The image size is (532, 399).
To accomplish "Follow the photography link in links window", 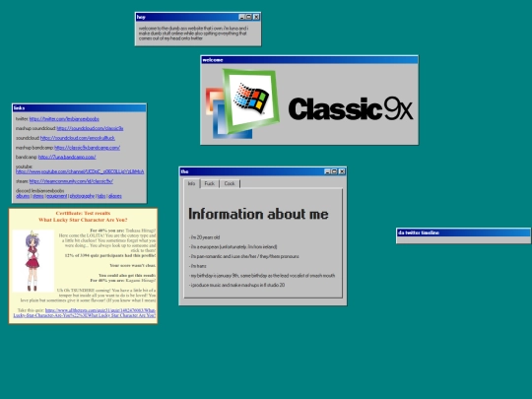I will (x=82, y=196).
